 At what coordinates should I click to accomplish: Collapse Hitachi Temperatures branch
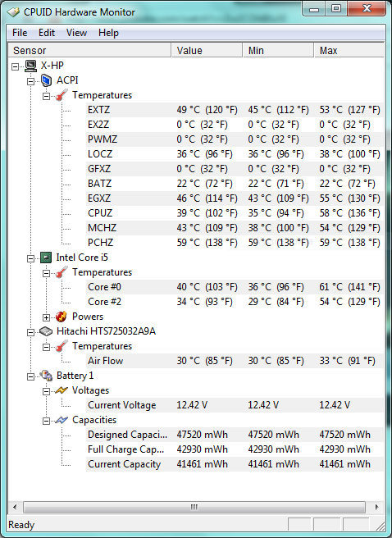coord(46,347)
